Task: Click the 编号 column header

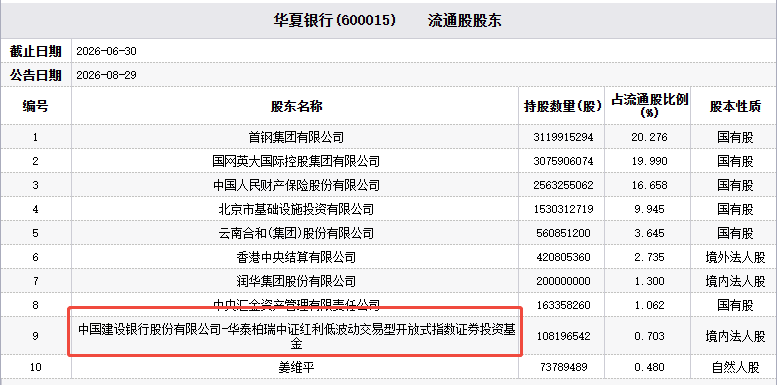Action: coord(35,106)
